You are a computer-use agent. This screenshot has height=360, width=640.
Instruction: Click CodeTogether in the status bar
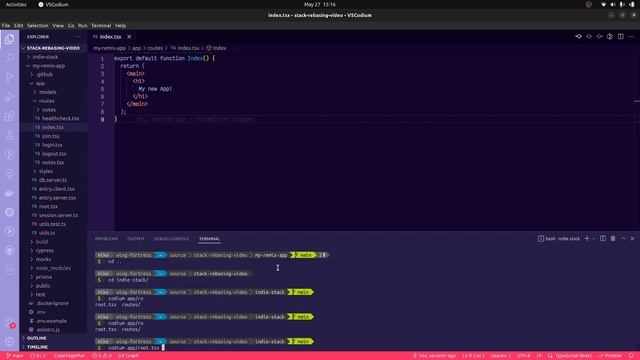(x=69, y=356)
